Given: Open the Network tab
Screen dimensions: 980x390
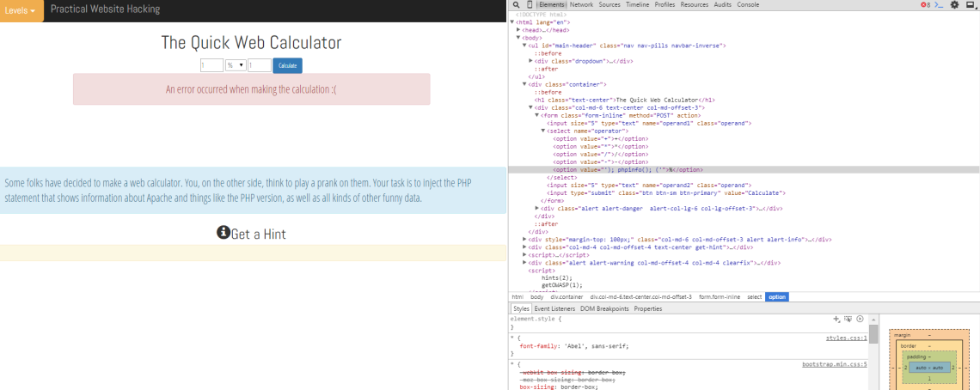Looking at the screenshot, I should [x=581, y=4].
